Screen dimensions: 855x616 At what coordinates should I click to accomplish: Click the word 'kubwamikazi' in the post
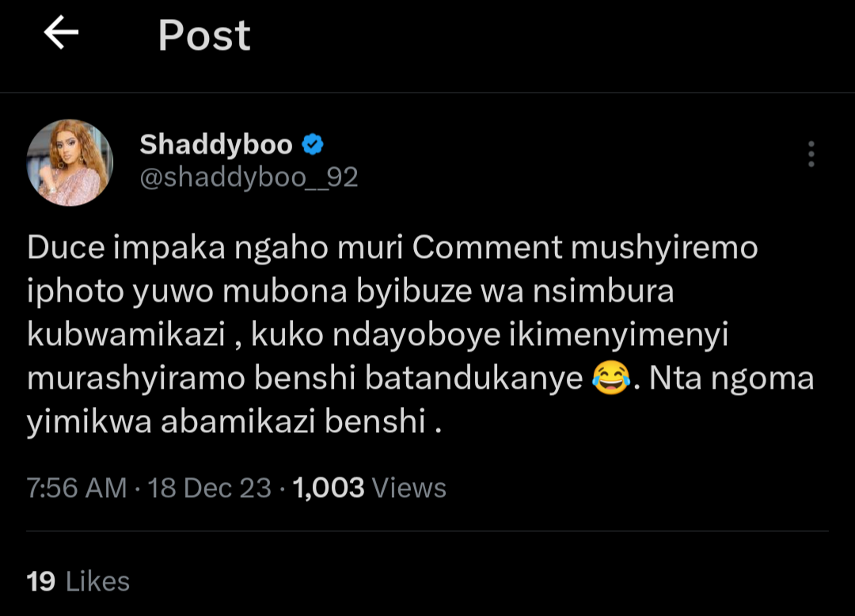(132, 335)
